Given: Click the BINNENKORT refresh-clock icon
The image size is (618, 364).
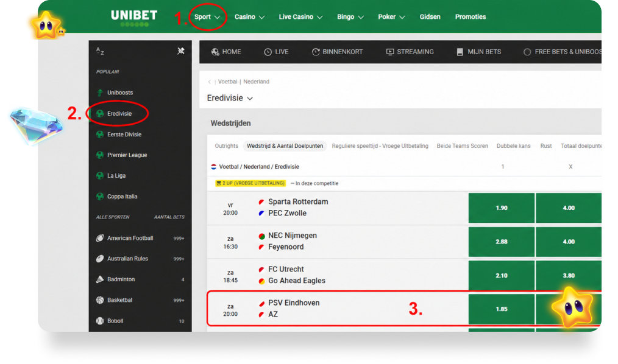Looking at the screenshot, I should coord(316,52).
